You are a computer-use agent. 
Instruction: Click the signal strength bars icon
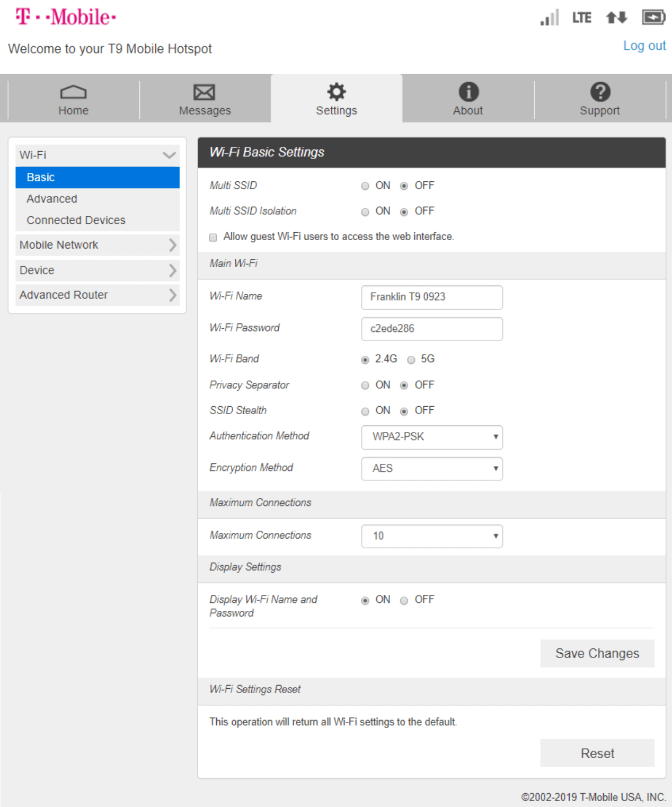point(549,17)
